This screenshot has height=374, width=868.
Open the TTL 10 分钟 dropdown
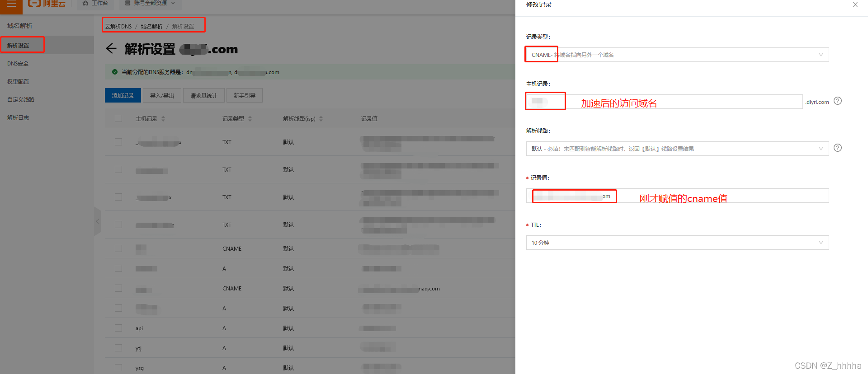pyautogui.click(x=677, y=243)
